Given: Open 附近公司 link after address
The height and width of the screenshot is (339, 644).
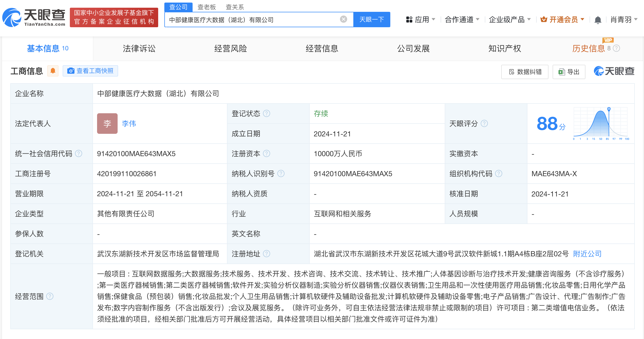Looking at the screenshot, I should (587, 254).
